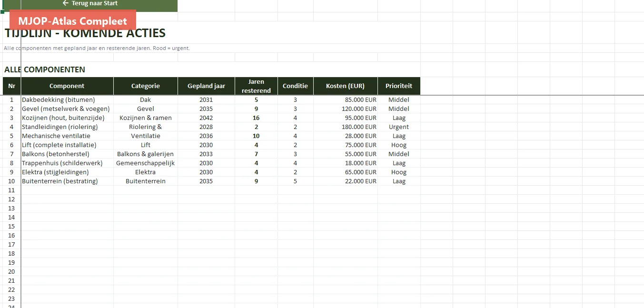Select the Gevel (metselwerk & voegen) cell
This screenshot has width=644, height=308.
point(67,109)
